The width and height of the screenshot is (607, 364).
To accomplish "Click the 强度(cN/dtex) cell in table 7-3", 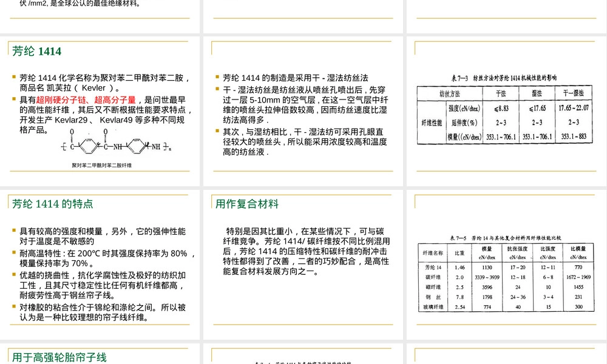I will coord(464,109).
